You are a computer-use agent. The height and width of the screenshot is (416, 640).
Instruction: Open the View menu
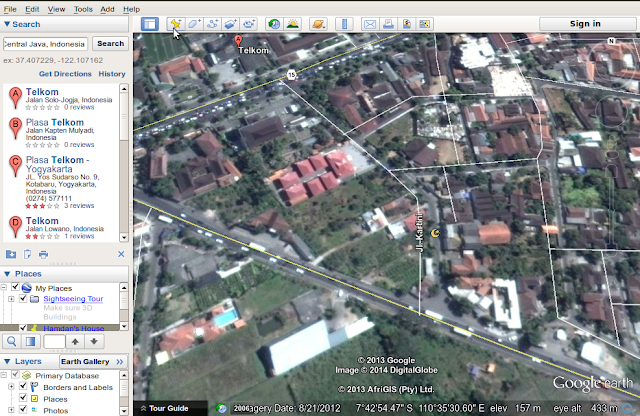point(56,9)
